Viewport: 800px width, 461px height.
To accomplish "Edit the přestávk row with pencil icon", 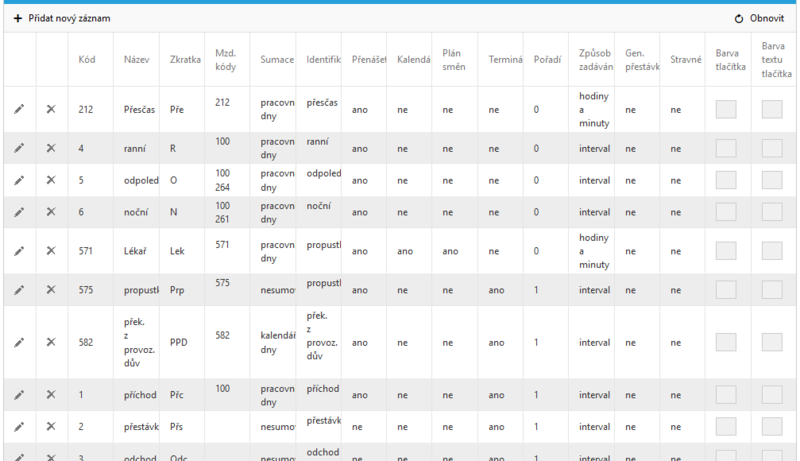I will click(19, 427).
